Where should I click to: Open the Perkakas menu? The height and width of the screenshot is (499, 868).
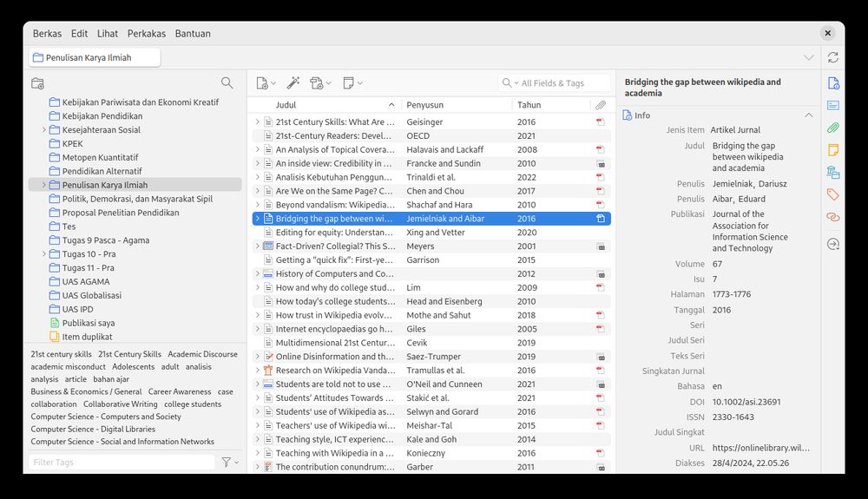click(146, 33)
